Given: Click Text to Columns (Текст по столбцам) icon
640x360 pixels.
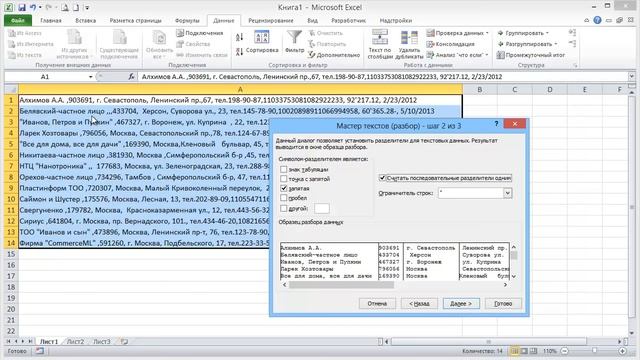Looking at the screenshot, I should [380, 44].
